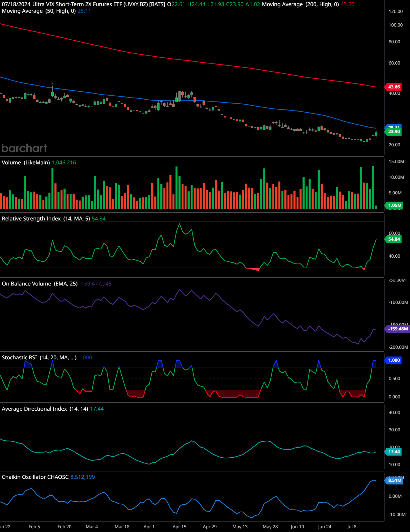Click the Δ1.02 change value in header

coord(253,4)
